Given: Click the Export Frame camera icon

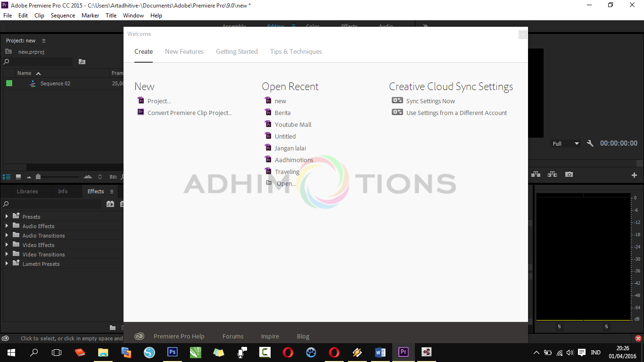Looking at the screenshot, I should click(569, 174).
